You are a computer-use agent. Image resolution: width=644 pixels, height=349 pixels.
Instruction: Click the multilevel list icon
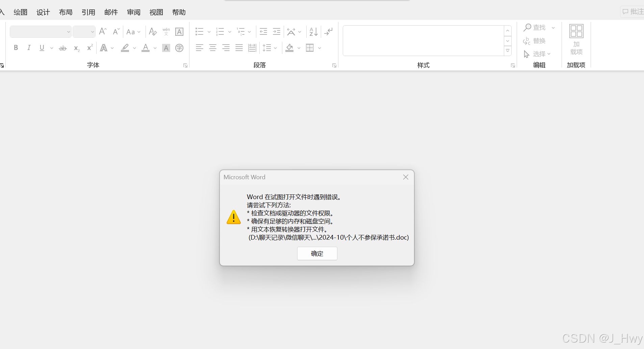241,32
